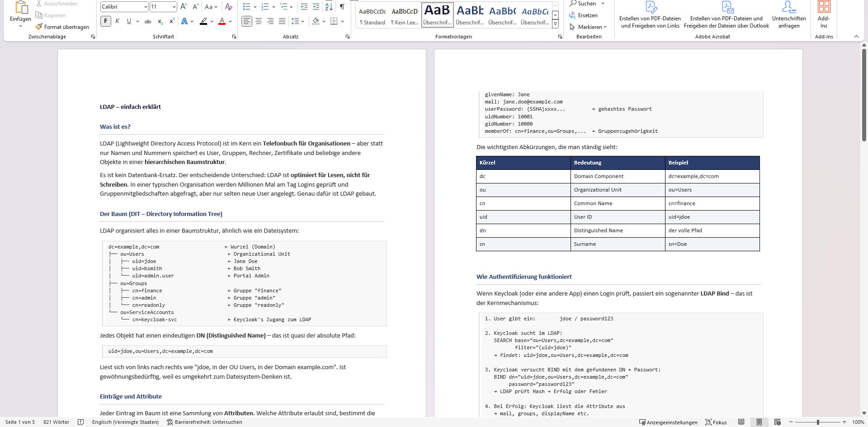Screen dimensions: 868x427
Task: Toggle italic formatting (K button)
Action: click(118, 21)
